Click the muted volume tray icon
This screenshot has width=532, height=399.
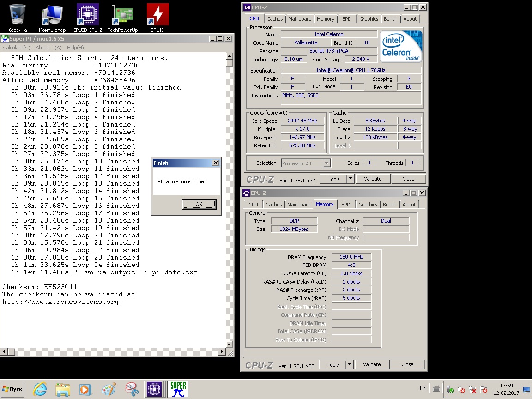461,389
